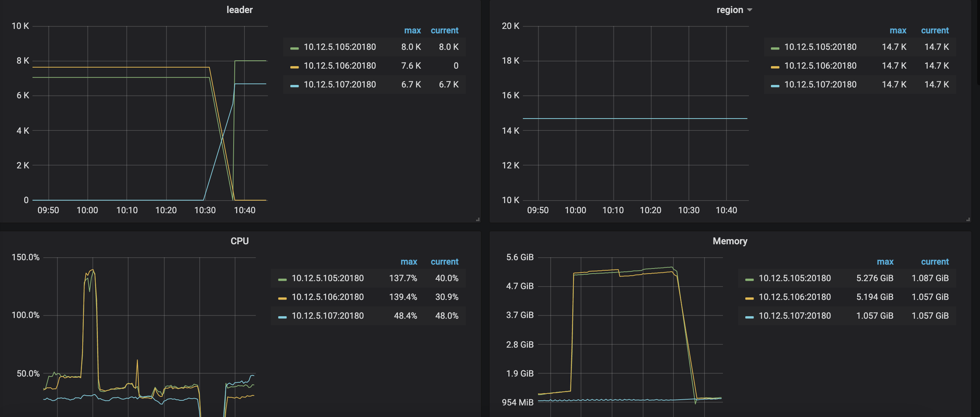The width and height of the screenshot is (980, 417).
Task: Click the leader panel resize handle
Action: 477,219
